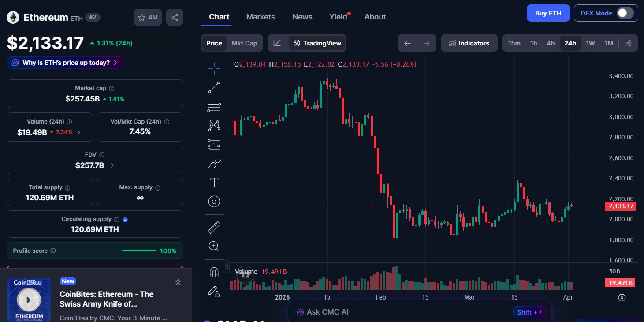Toggle DEX Mode switch
The height and width of the screenshot is (322, 644).
point(623,13)
